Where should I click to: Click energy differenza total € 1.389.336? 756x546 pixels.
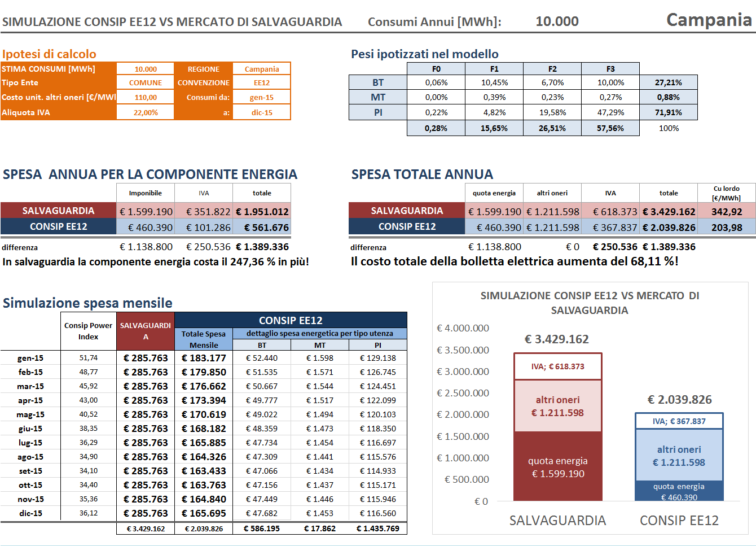(262, 247)
